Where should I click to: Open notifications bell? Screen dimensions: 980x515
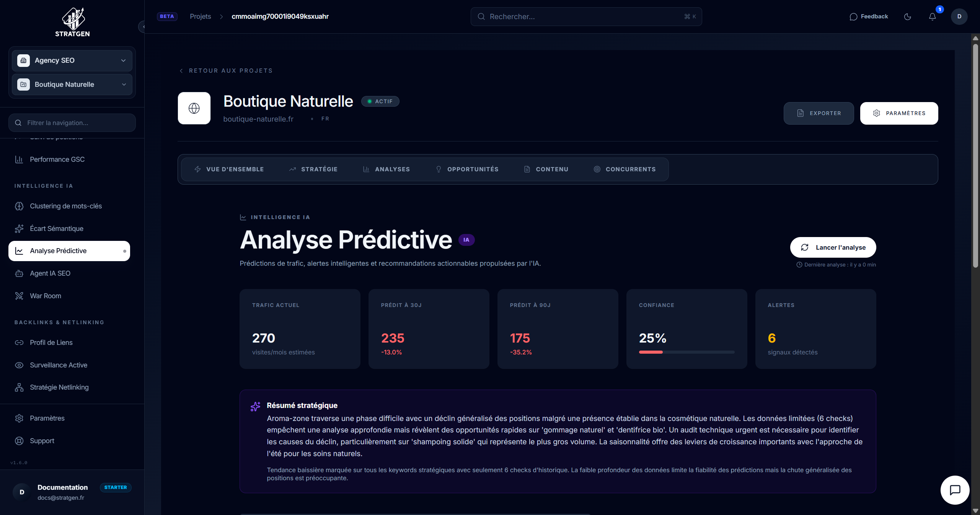(x=932, y=16)
